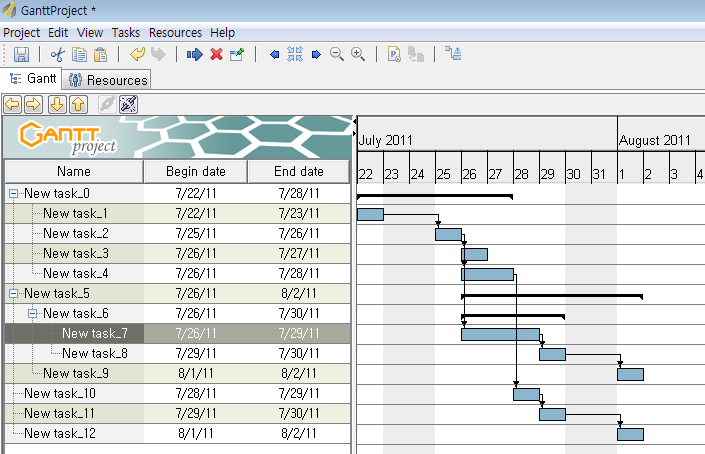Unindent task with yellow left arrow
Screen dimensions: 705x454
13,104
